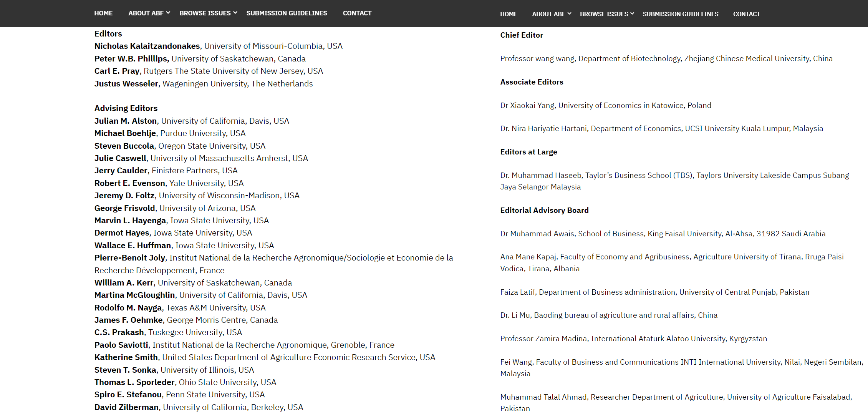Click the Editors at Large heading
868x415 pixels.
(x=528, y=152)
